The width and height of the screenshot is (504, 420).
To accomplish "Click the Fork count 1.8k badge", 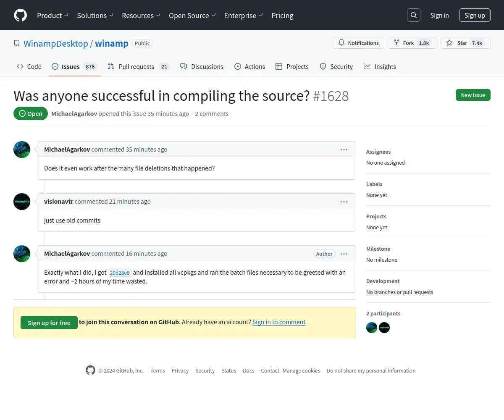I will click(424, 43).
